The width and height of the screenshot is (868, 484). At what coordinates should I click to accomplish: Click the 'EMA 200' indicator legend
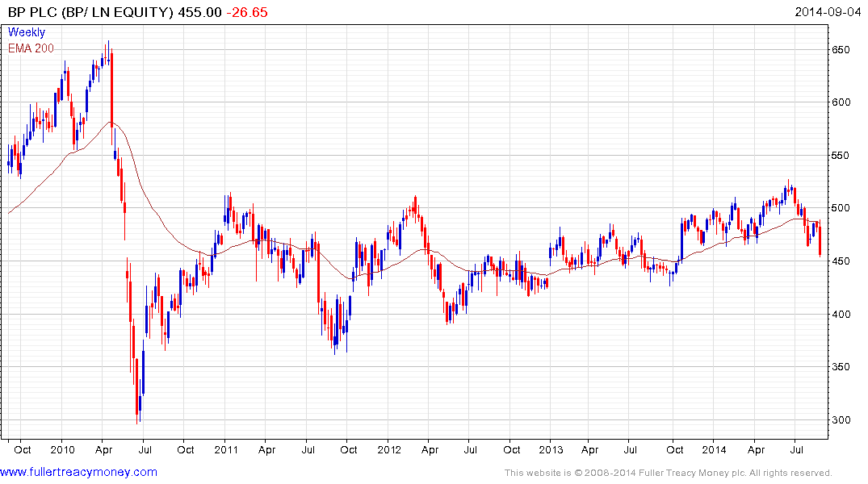[31, 48]
